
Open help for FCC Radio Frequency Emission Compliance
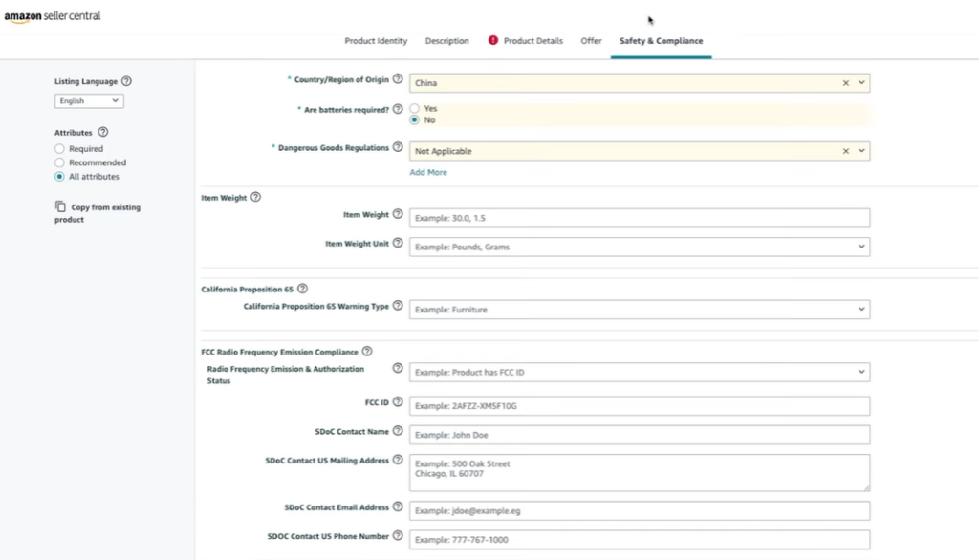point(367,352)
